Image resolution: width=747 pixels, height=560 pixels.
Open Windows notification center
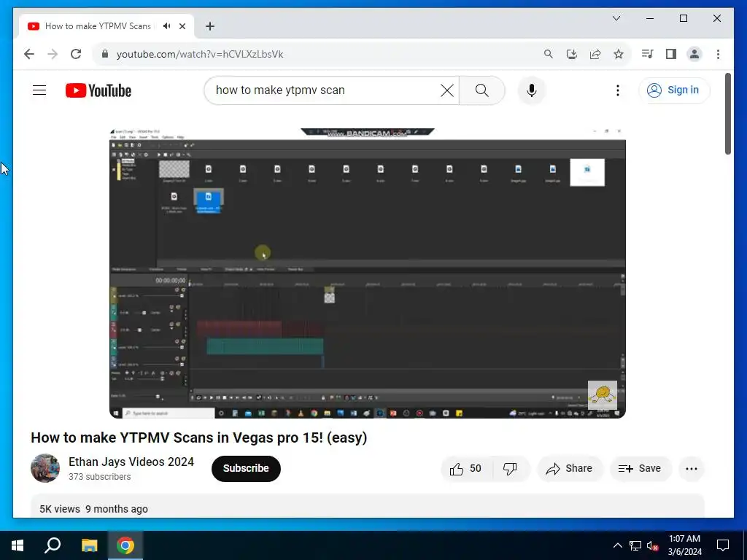click(723, 545)
